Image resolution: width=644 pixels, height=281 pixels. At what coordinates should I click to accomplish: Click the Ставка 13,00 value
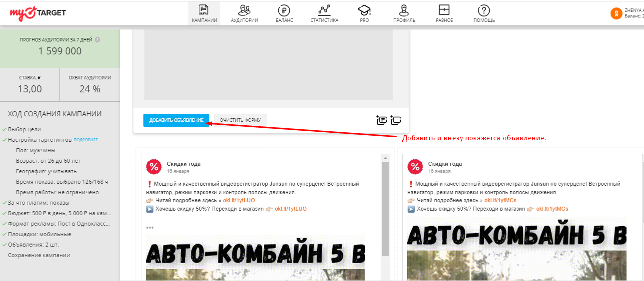(30, 89)
